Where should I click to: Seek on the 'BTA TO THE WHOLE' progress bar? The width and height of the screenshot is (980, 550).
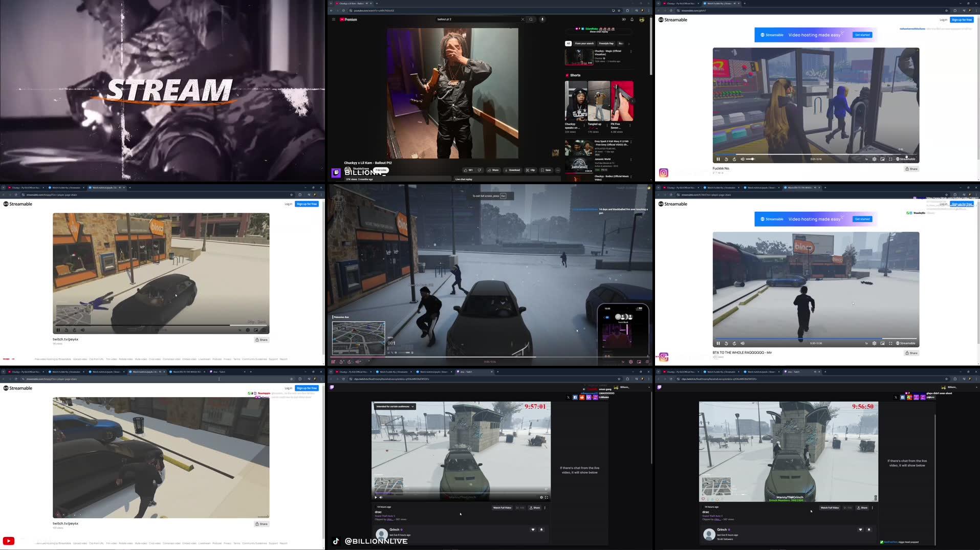[816, 338]
